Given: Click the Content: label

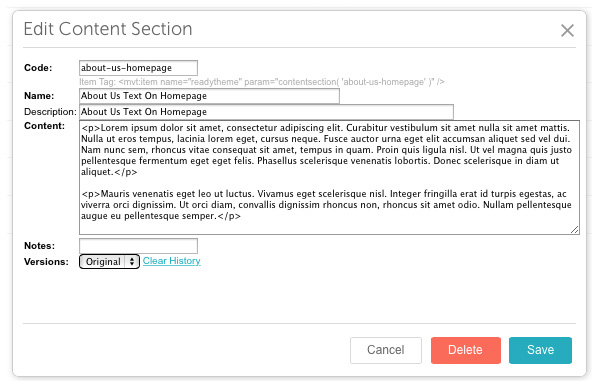Looking at the screenshot, I should pyautogui.click(x=44, y=126).
